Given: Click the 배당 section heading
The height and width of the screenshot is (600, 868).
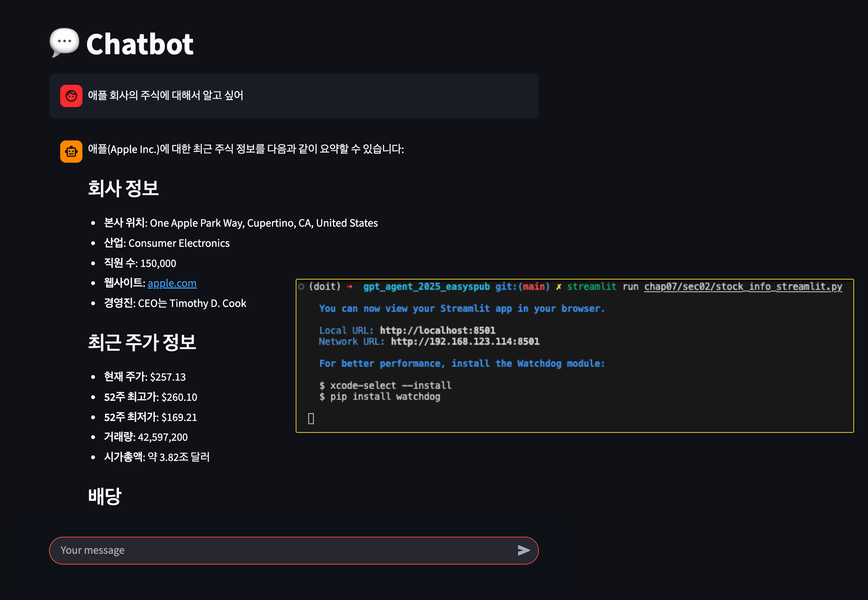Looking at the screenshot, I should (x=105, y=496).
